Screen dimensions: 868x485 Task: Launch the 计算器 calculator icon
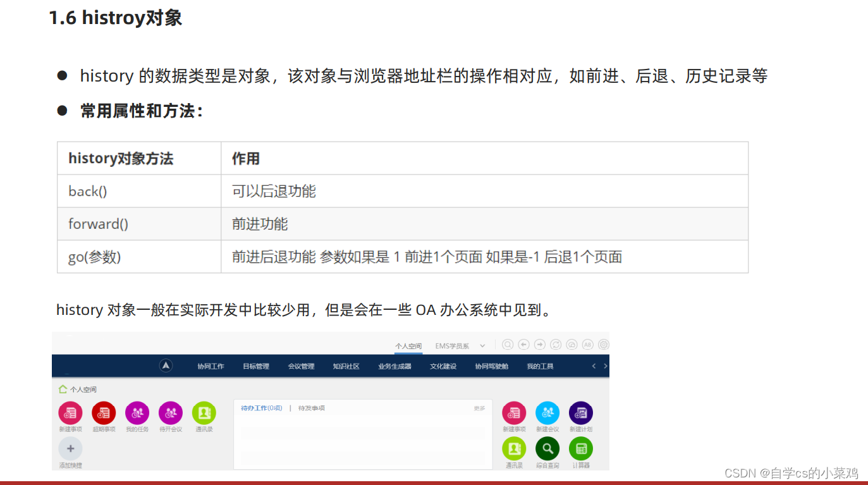tap(581, 448)
